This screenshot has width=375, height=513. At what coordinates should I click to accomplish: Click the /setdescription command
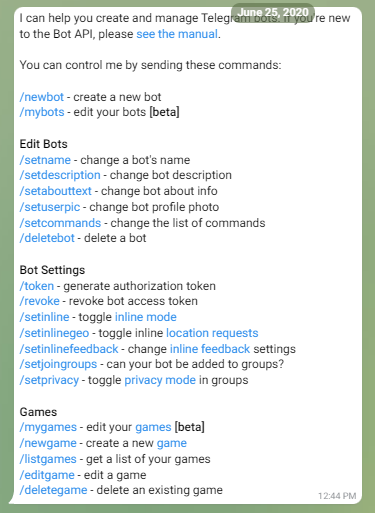(x=60, y=175)
